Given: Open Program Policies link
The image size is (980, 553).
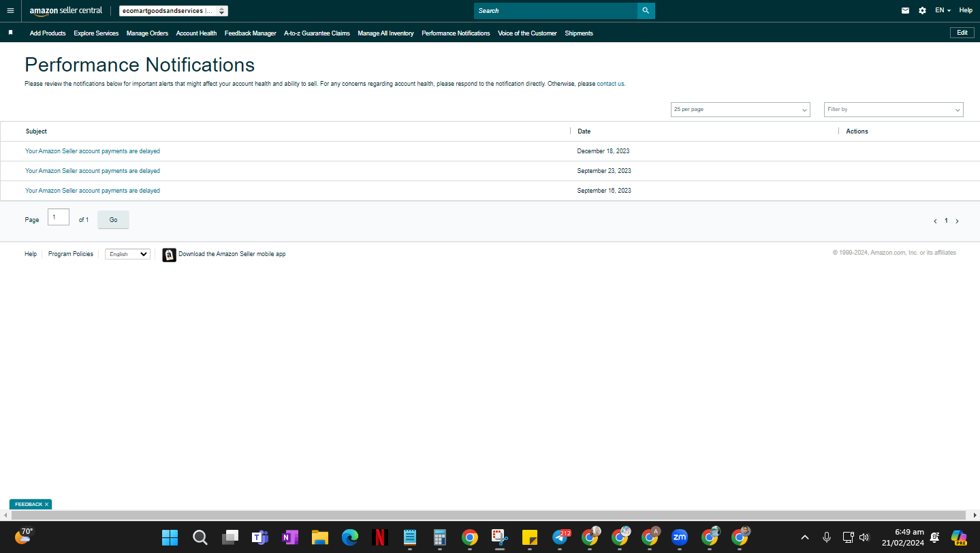Looking at the screenshot, I should click(71, 254).
